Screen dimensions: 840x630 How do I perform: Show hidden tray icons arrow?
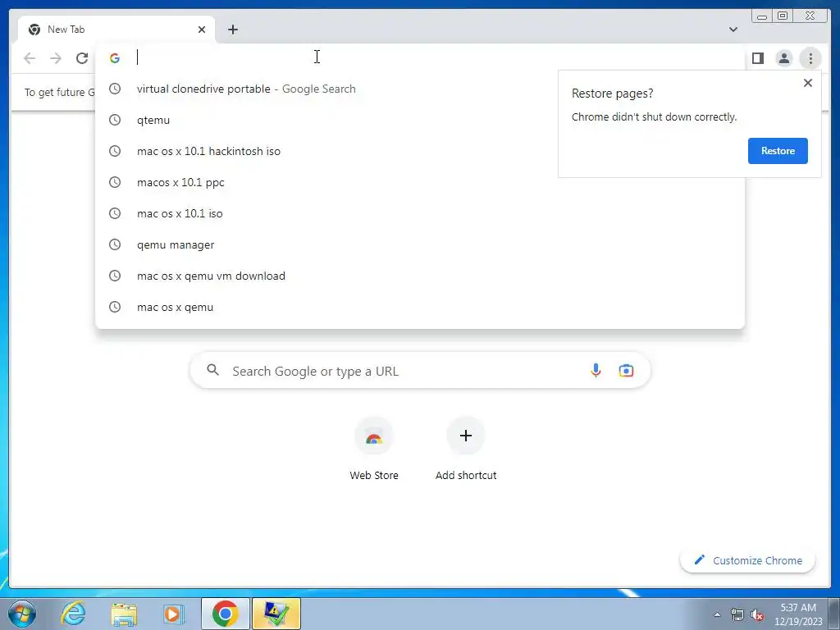pos(717,614)
